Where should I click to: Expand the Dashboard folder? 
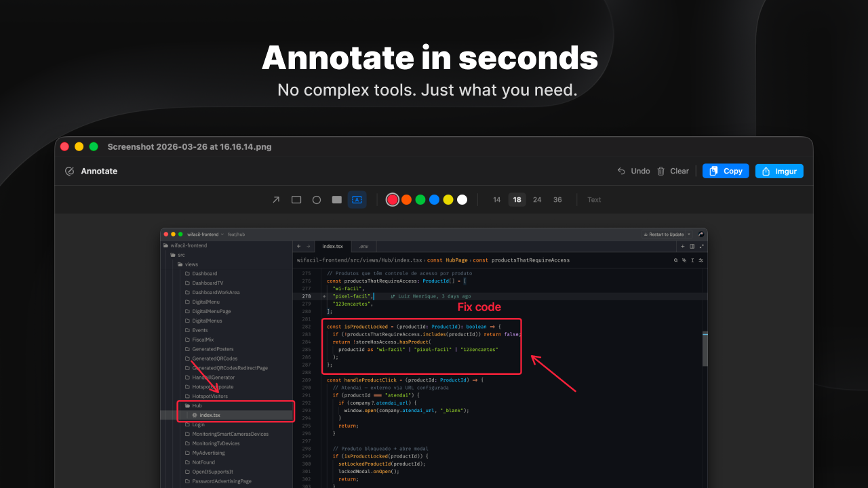201,274
